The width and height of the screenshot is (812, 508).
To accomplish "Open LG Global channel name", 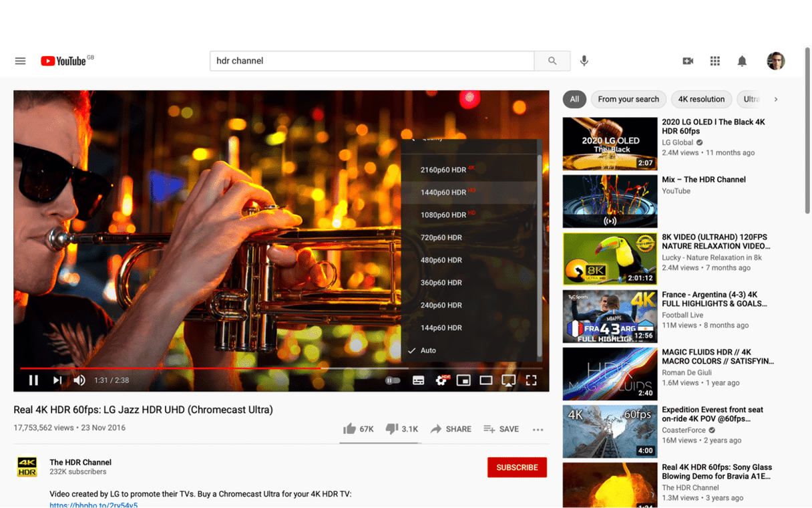I will 677,142.
